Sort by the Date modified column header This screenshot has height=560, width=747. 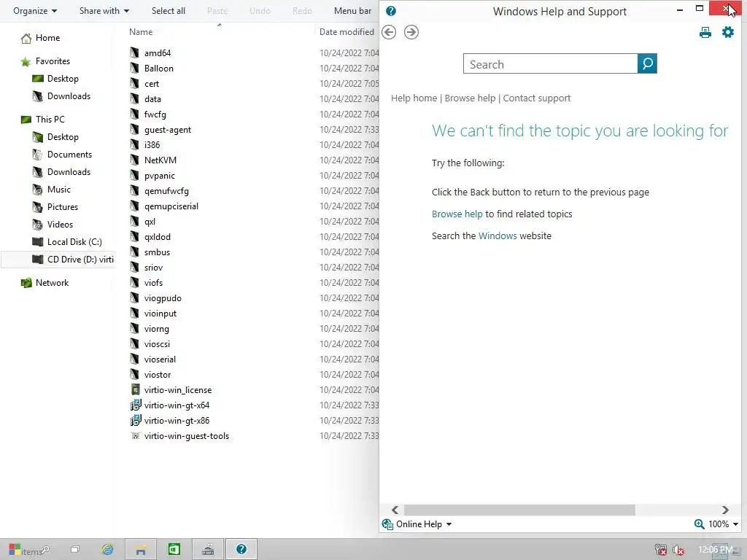pyautogui.click(x=347, y=32)
